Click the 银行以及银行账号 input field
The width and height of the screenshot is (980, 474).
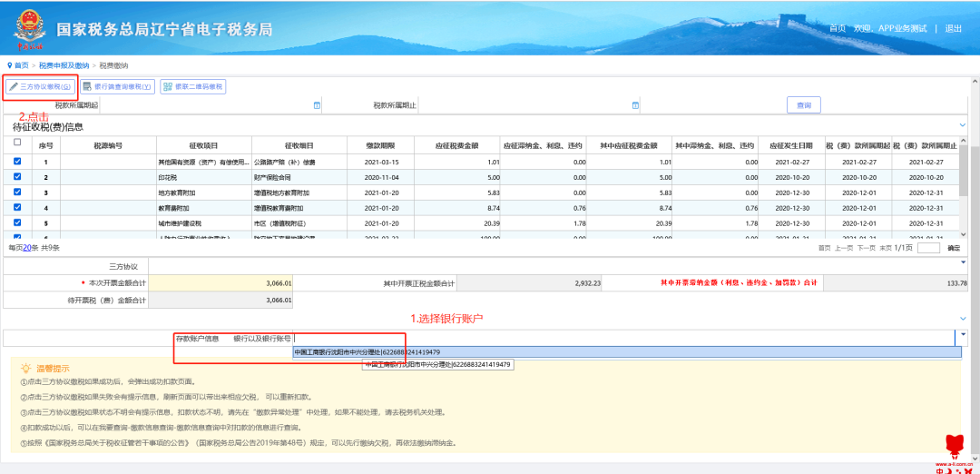[623, 339]
